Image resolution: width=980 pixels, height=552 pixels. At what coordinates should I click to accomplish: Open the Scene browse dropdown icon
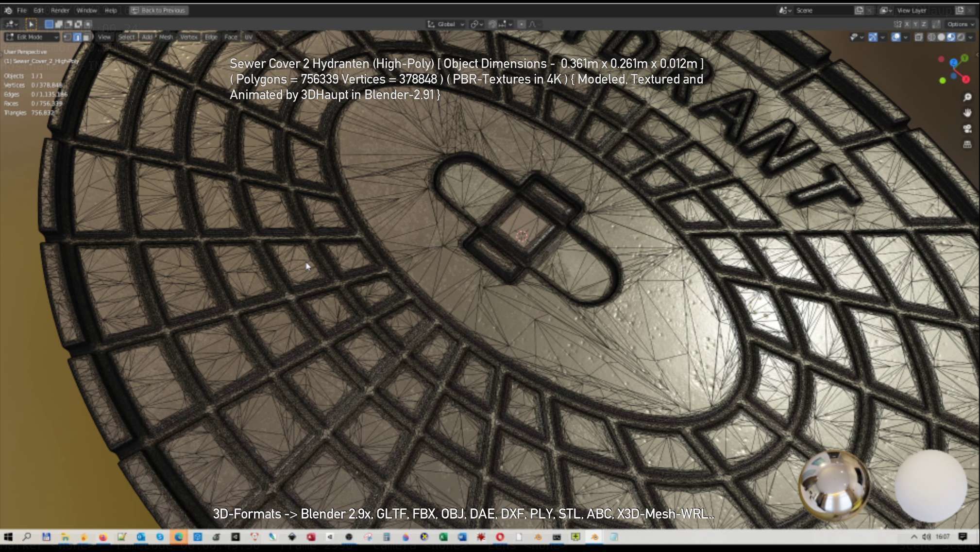click(785, 10)
